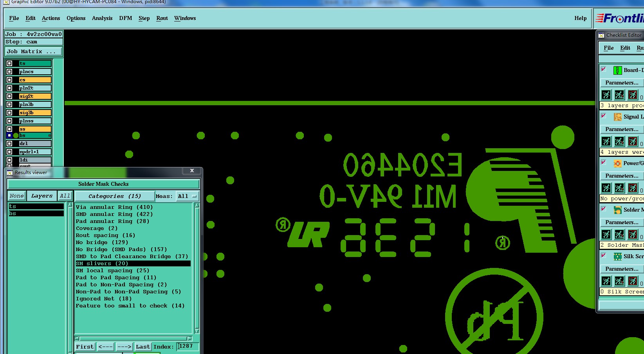The image size is (644, 354).
Task: Click the Index input field
Action: point(188,346)
